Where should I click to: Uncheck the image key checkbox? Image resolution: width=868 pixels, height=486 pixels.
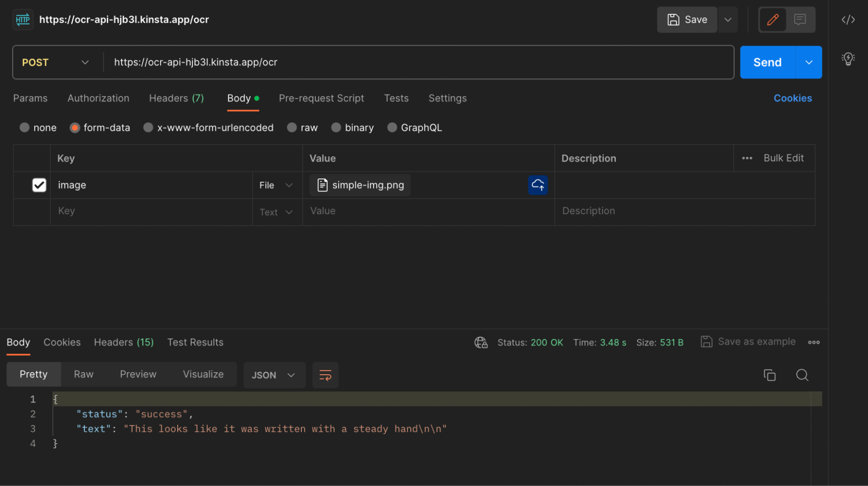[39, 185]
